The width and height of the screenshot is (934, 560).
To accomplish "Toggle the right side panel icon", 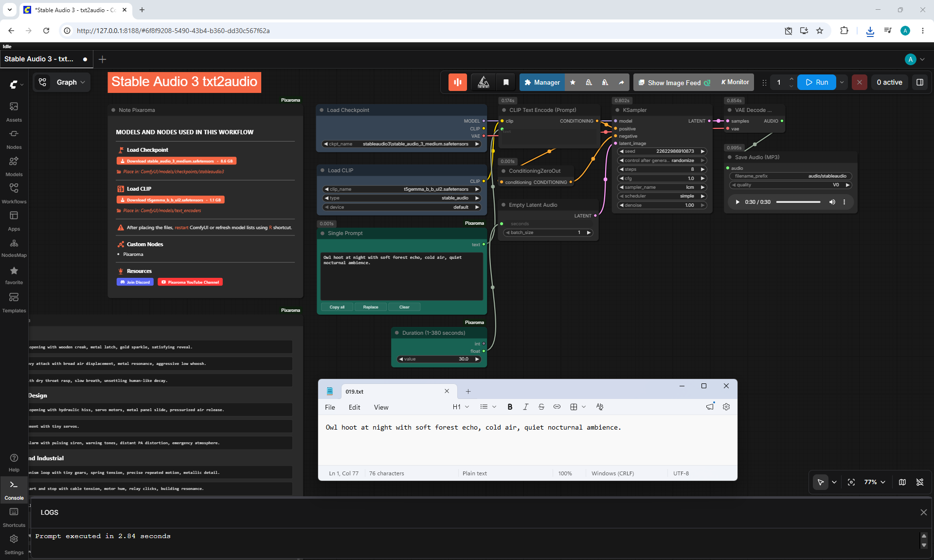I will coord(919,82).
